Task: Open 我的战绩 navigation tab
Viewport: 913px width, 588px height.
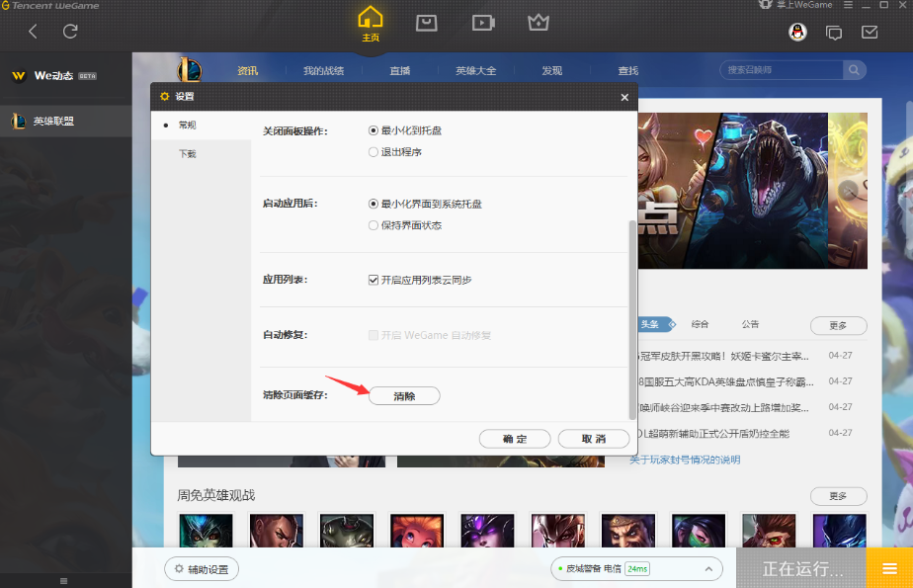Action: pyautogui.click(x=324, y=70)
